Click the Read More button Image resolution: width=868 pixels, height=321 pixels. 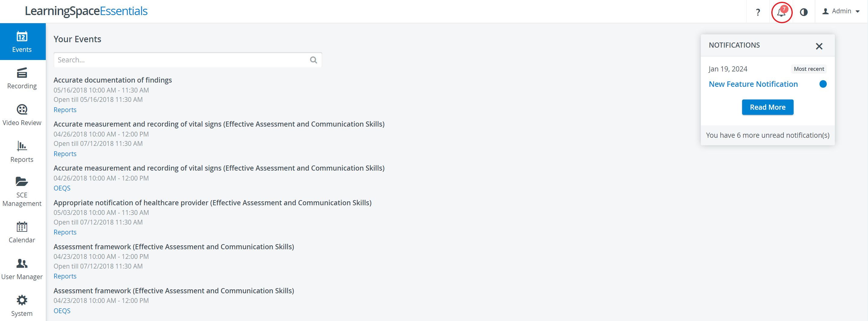[x=767, y=107]
